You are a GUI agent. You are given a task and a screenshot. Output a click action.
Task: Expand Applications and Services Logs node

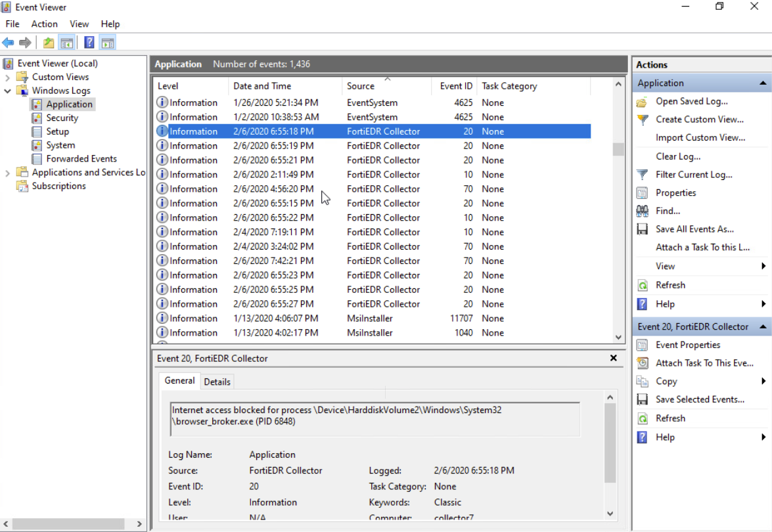(x=8, y=173)
